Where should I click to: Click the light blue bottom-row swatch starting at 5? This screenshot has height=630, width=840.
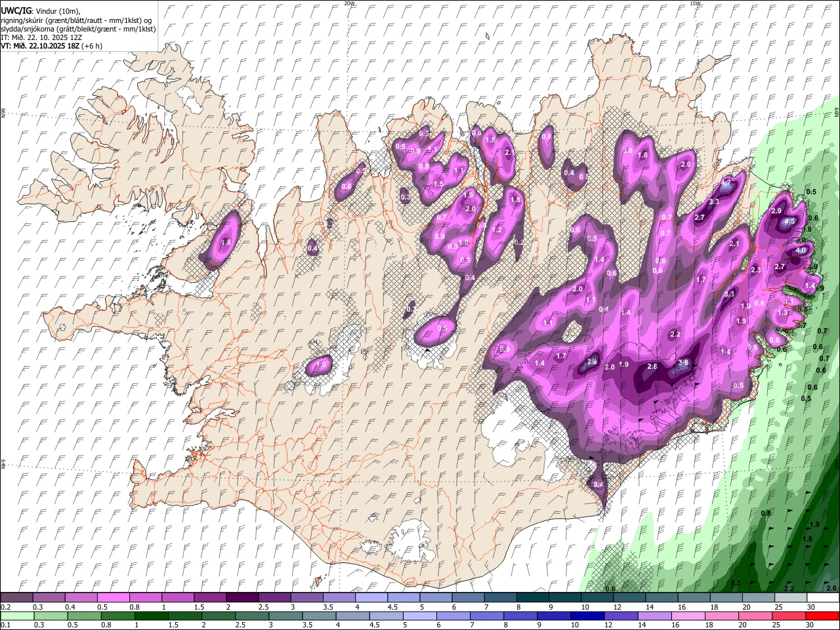tap(419, 616)
